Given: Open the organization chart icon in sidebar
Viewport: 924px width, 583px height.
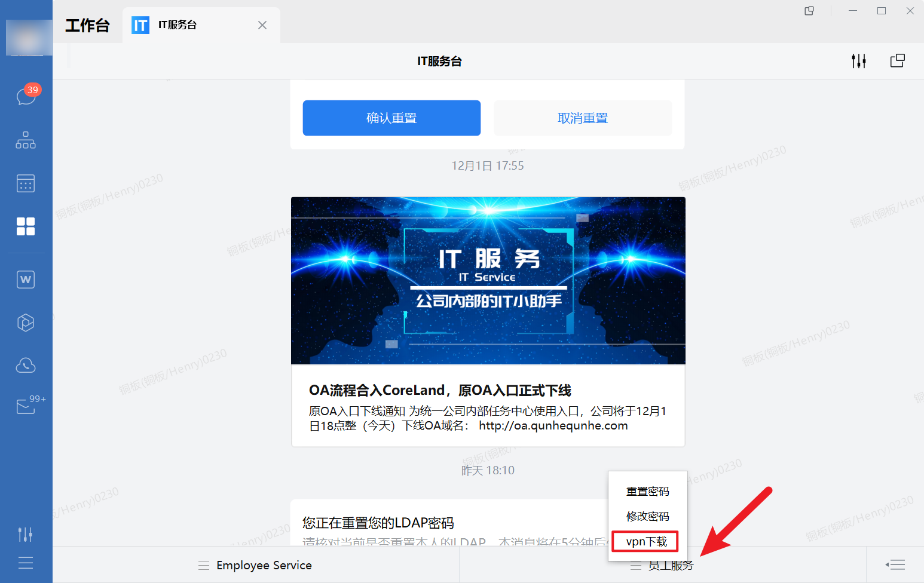Looking at the screenshot, I should point(26,140).
